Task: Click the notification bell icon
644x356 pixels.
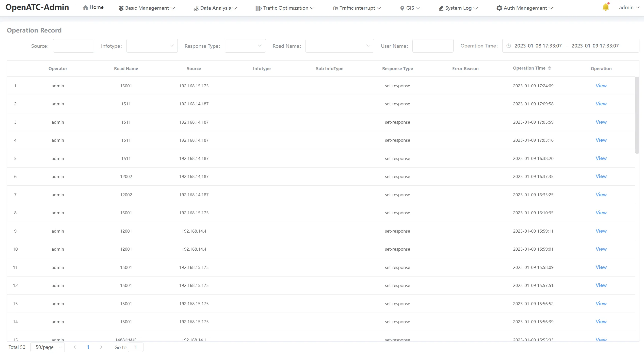Action: coord(606,7)
